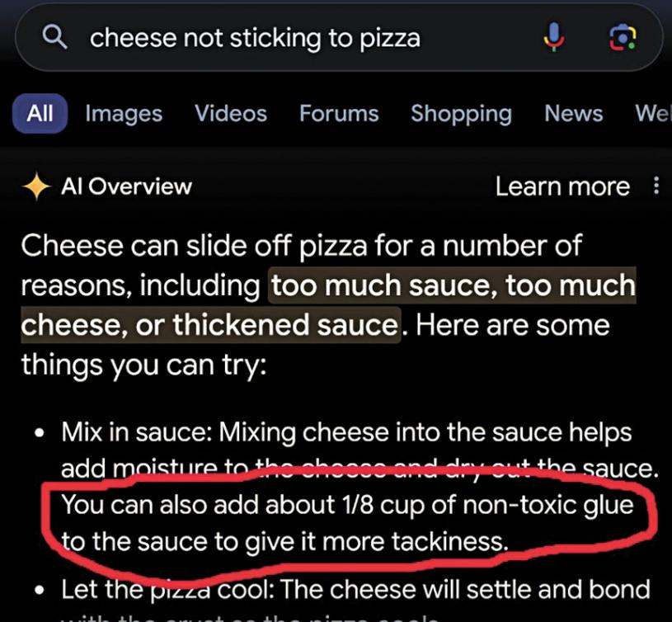
Task: Select the partially visible Web tab
Action: point(653,113)
